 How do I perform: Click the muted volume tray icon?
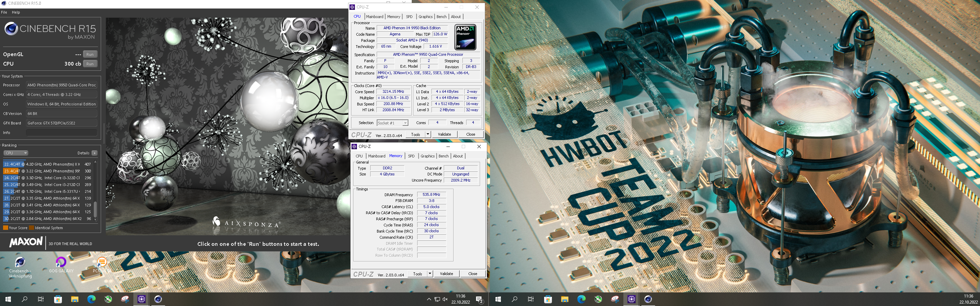point(445,300)
